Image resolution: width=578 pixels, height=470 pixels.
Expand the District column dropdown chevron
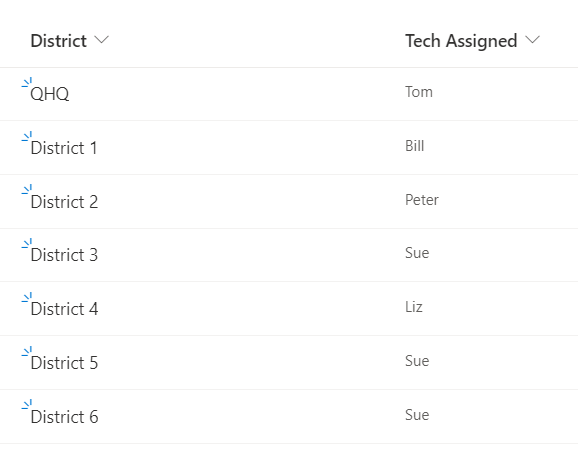(x=101, y=40)
